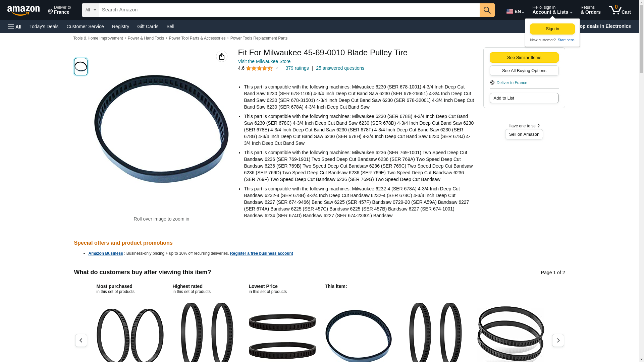Click the share icon above the product image
Screen dimensions: 644x362
tap(222, 56)
